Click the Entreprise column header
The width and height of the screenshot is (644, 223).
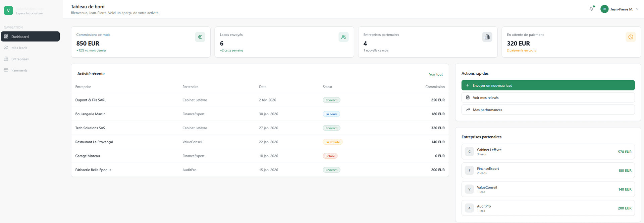[x=83, y=87]
